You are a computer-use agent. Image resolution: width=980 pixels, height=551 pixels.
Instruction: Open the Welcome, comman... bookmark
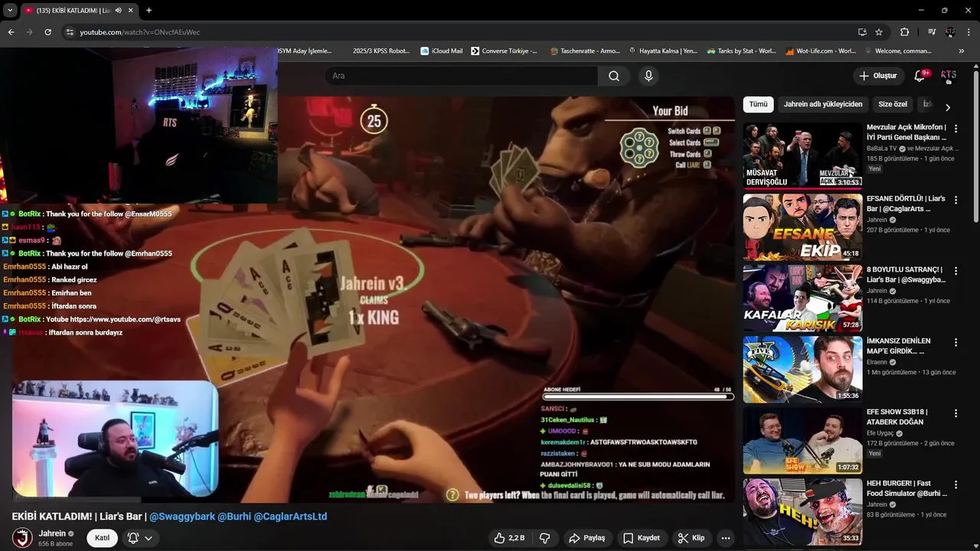tap(897, 51)
